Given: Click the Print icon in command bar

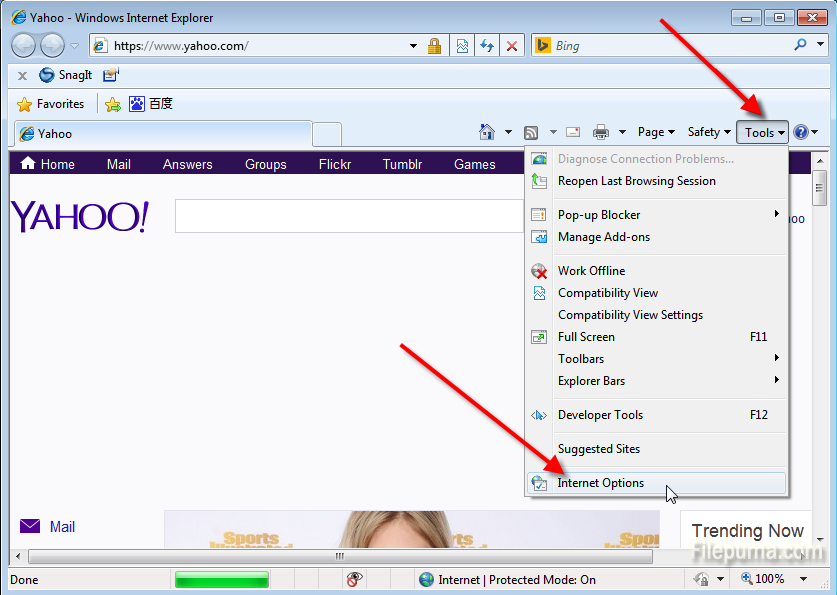Looking at the screenshot, I should 601,132.
